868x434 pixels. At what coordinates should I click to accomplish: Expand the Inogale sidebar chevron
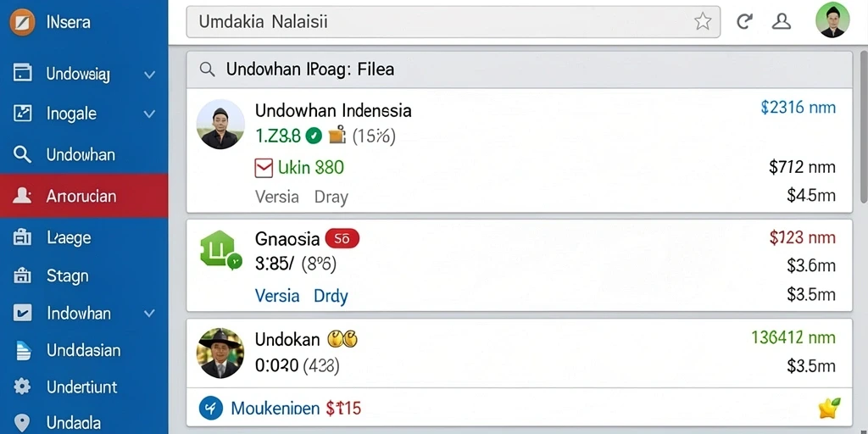[x=149, y=114]
